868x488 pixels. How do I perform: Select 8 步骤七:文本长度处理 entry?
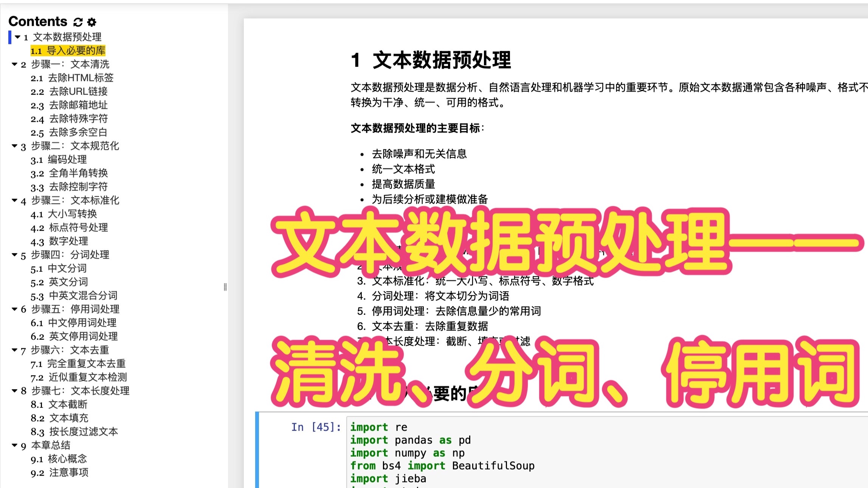(x=75, y=391)
